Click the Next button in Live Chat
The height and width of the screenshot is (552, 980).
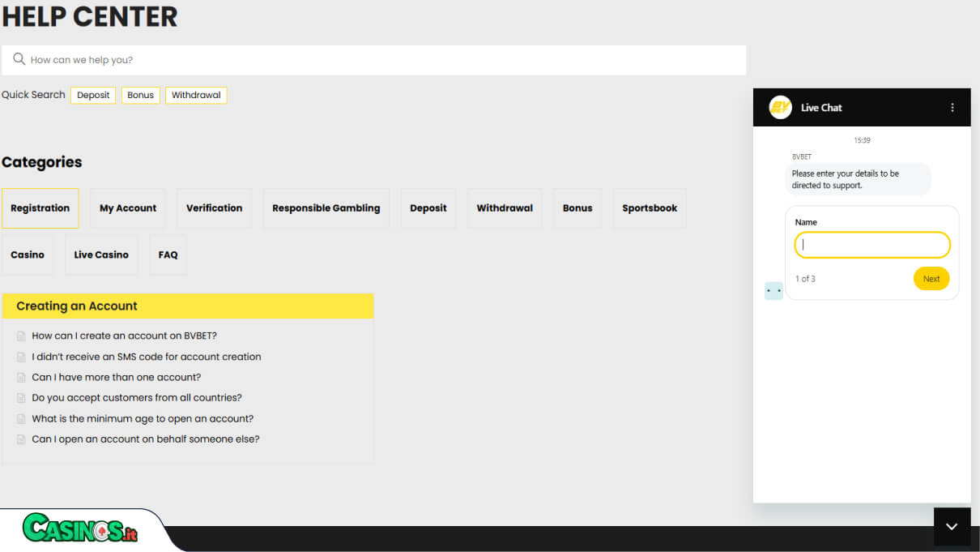pos(931,279)
